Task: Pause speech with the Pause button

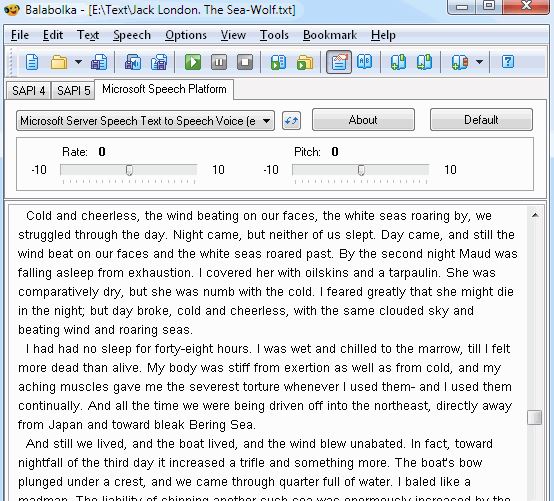Action: 219,63
